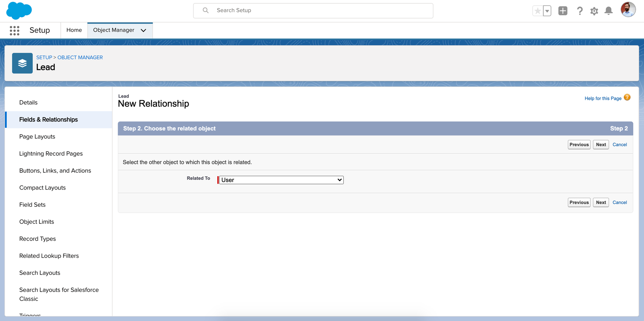This screenshot has width=644, height=321.
Task: Focus the Search Setup field
Action: coord(313,11)
